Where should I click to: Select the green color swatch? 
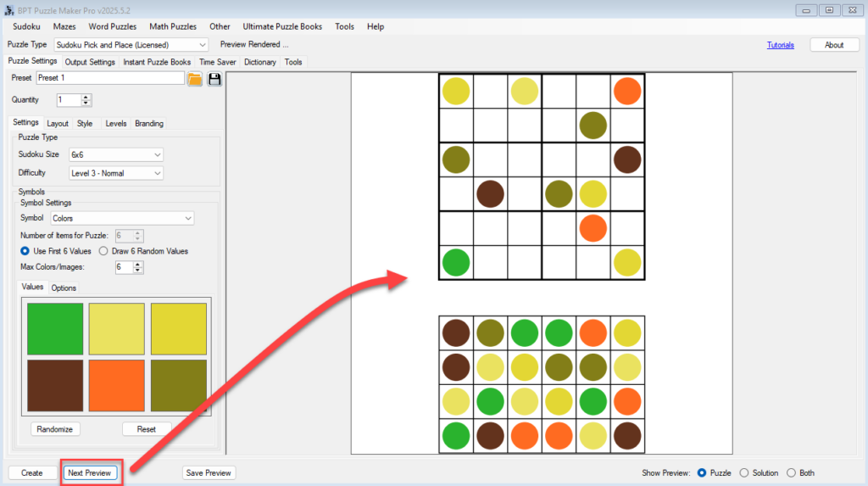(55, 328)
